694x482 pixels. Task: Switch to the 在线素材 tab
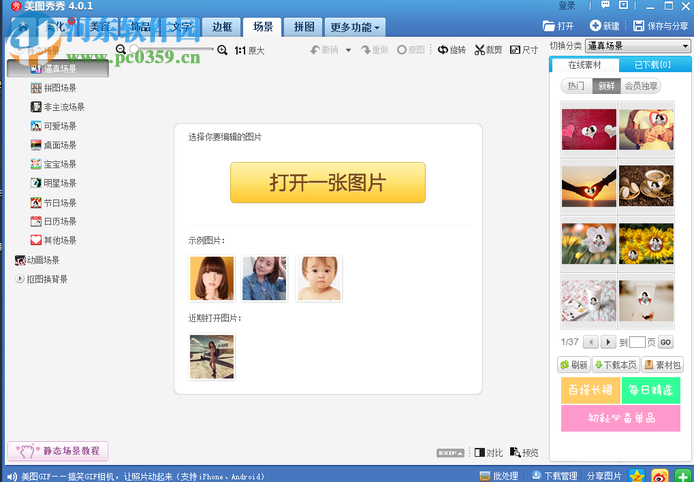(x=584, y=65)
